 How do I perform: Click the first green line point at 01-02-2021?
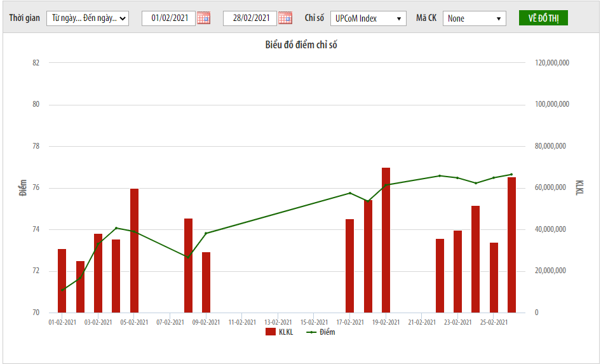point(62,290)
